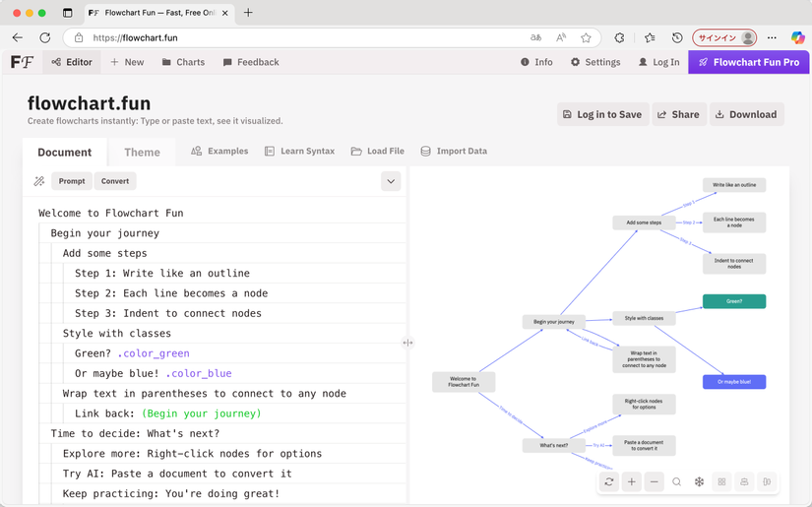Screen dimensions: 812x507
Task: Select the 'Each line becomes a node' graph node
Action: pos(734,222)
